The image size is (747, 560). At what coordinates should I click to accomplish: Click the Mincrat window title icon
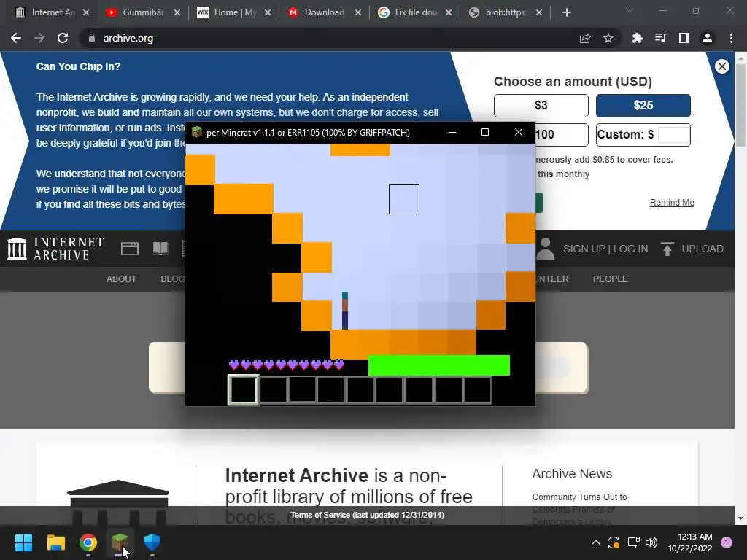[197, 132]
